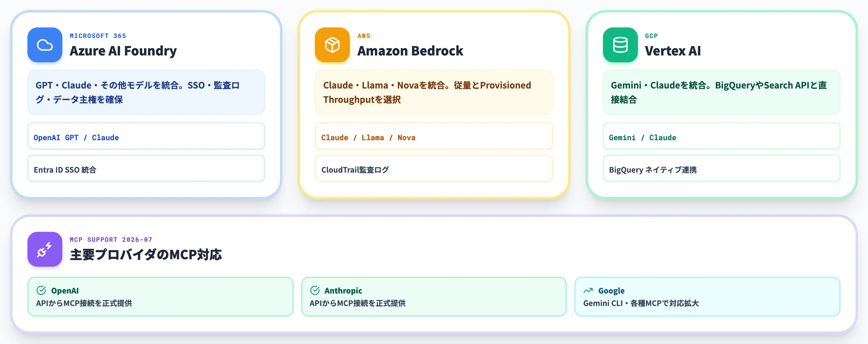Image resolution: width=868 pixels, height=344 pixels.
Task: Open the Amazon Bedrock heading
Action: [x=410, y=51]
